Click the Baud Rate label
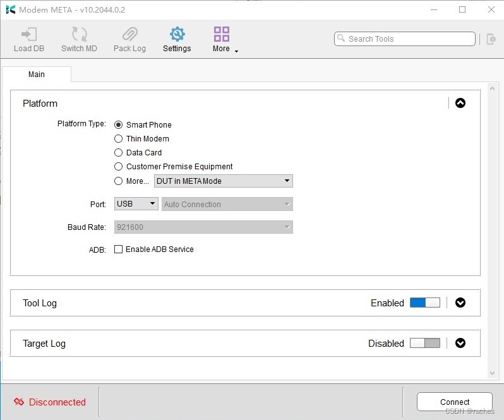This screenshot has width=504, height=420. pyautogui.click(x=87, y=227)
